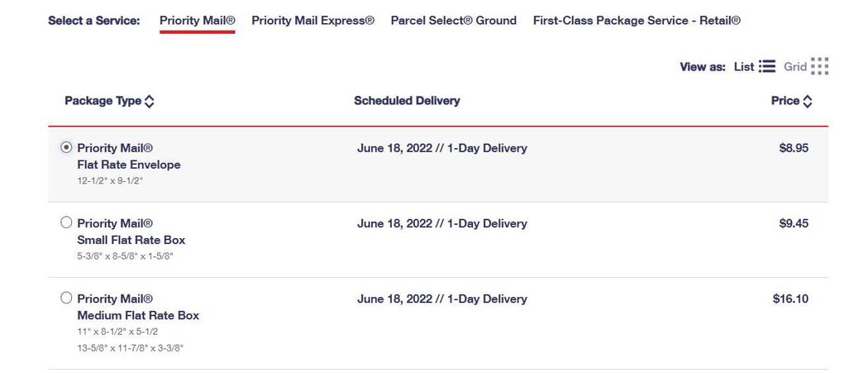Click the Grid view label
This screenshot has width=868, height=373.
[x=794, y=67]
